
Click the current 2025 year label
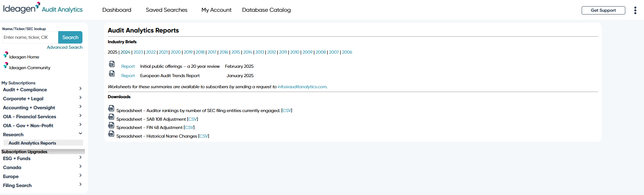tap(113, 52)
